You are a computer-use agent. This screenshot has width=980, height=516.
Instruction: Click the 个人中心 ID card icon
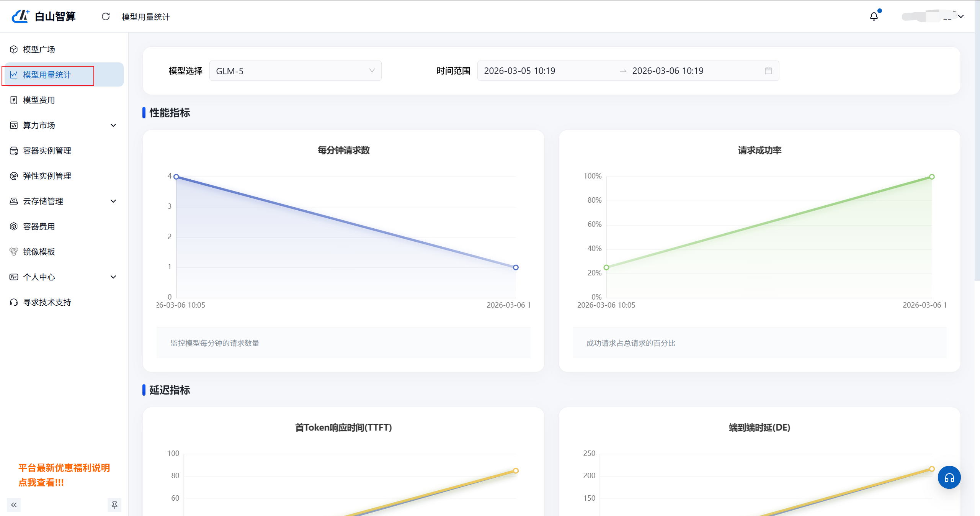coord(14,277)
